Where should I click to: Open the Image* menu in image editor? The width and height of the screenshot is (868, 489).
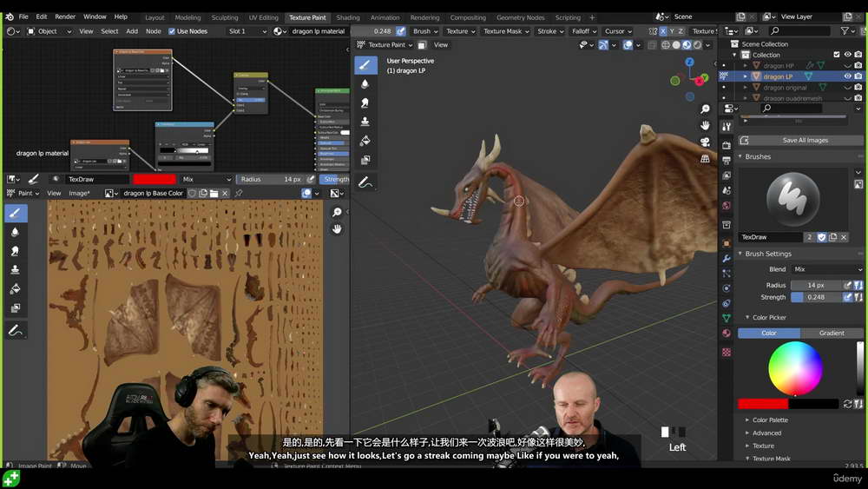coord(79,194)
